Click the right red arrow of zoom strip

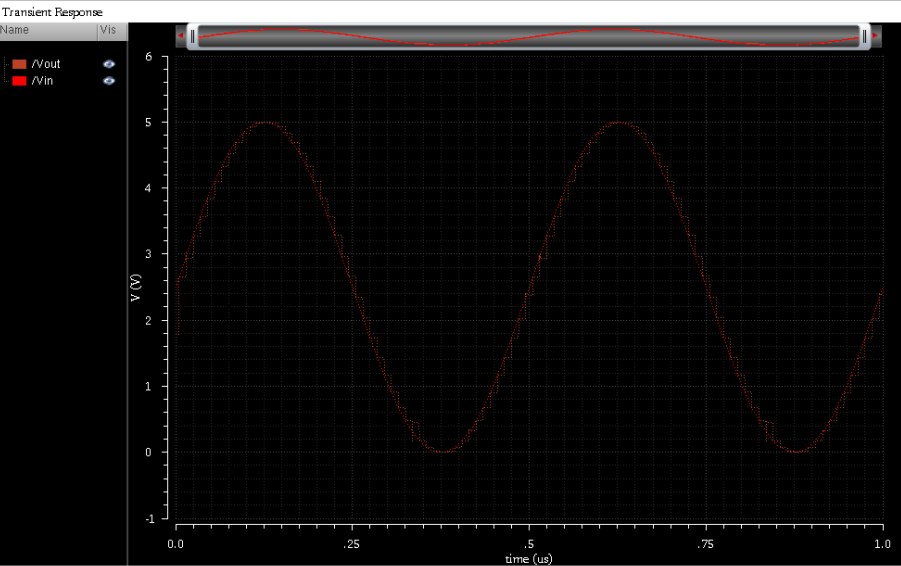[875, 36]
